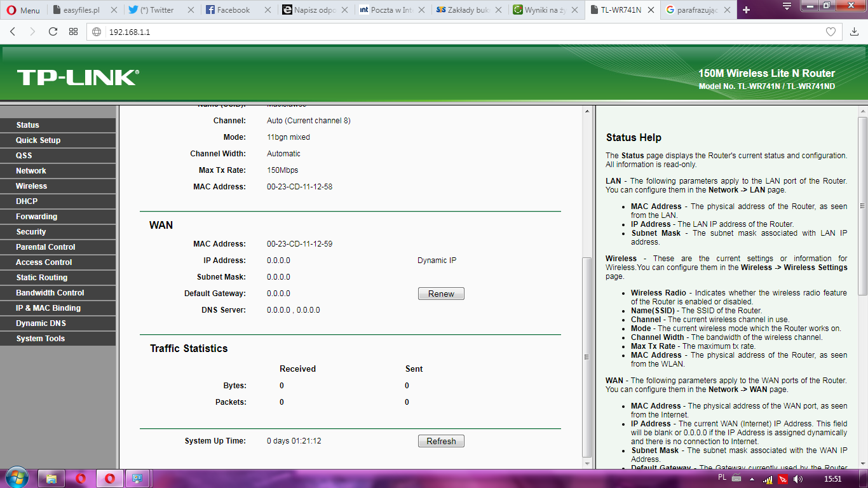Click the status page vertical scrollbar thumb
The width and height of the screenshot is (868, 488).
point(587,357)
